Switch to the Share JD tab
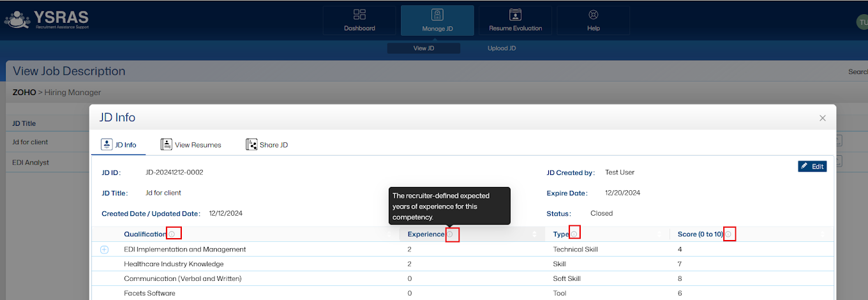This screenshot has width=868, height=300. pyautogui.click(x=267, y=145)
